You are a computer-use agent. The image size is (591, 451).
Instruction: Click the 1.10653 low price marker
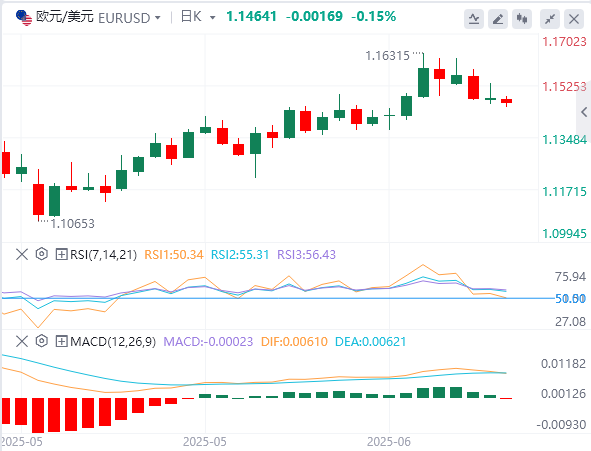(72, 223)
